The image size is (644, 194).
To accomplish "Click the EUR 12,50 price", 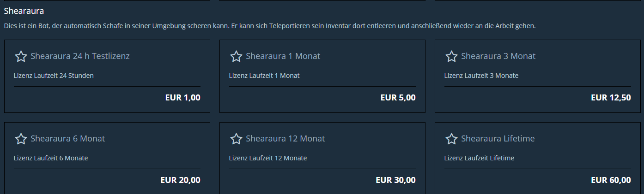I will (x=611, y=98).
